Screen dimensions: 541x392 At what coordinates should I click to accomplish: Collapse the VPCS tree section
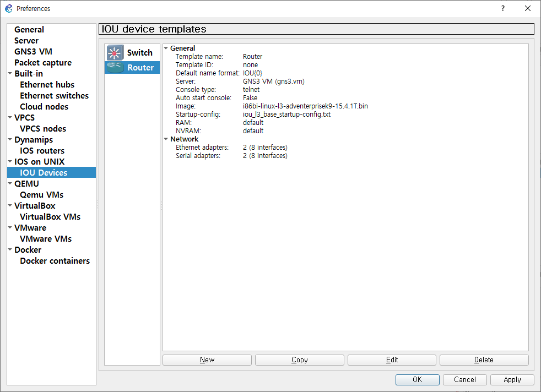10,117
